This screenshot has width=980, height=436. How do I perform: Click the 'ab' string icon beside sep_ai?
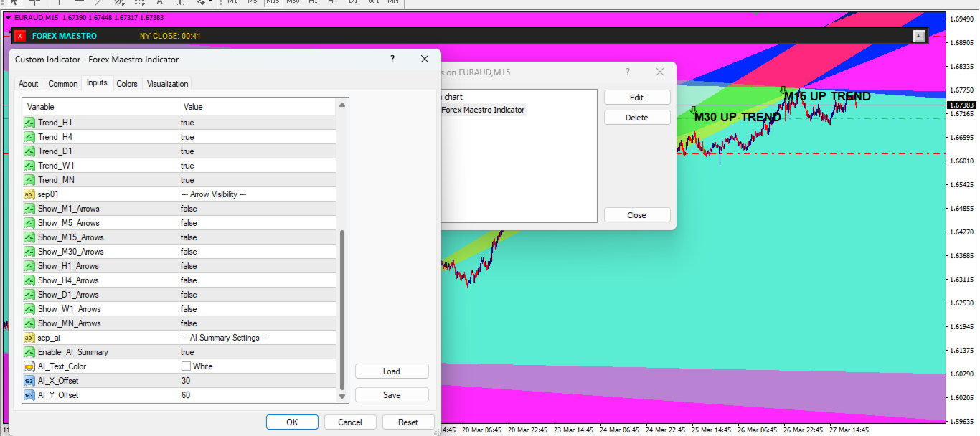pyautogui.click(x=29, y=338)
